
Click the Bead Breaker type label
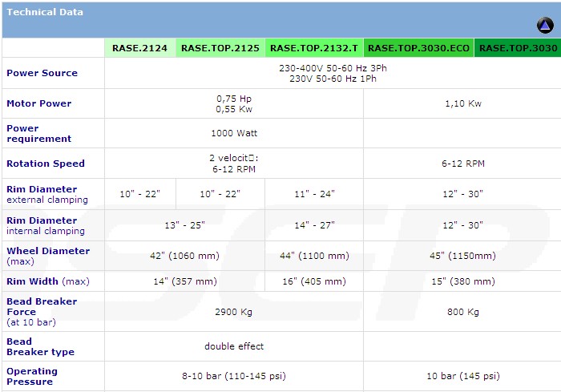[40, 346]
